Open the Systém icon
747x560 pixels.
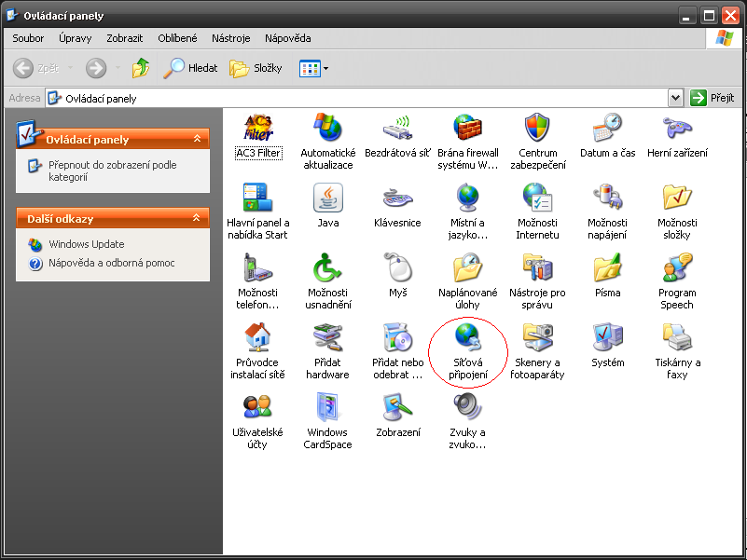click(607, 337)
